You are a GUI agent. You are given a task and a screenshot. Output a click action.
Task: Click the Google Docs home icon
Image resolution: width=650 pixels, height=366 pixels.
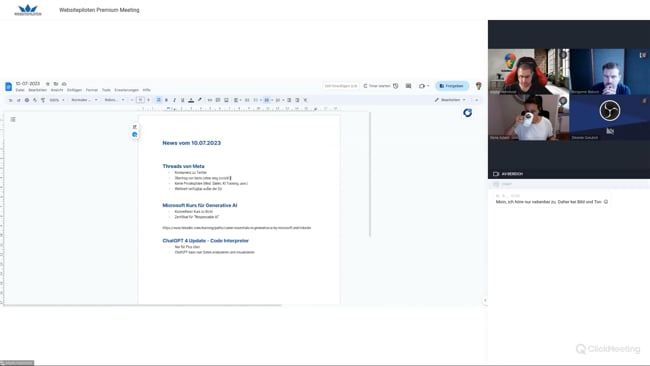click(x=8, y=87)
